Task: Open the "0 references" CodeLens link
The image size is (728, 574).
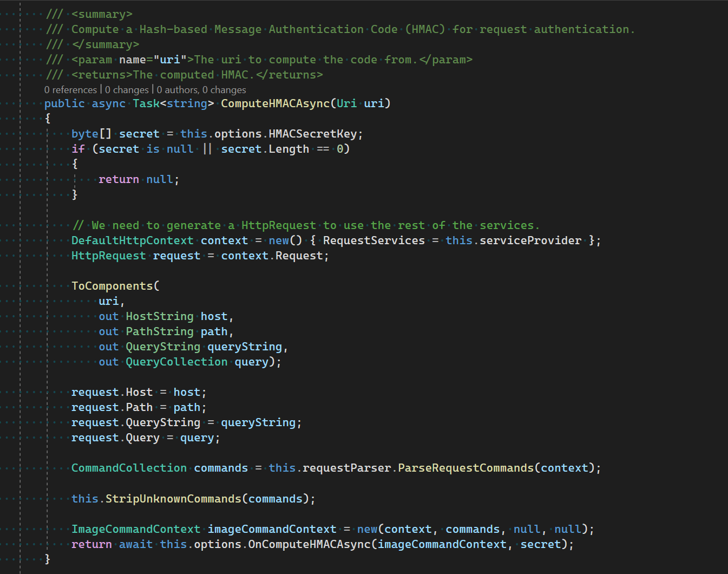Action: point(70,89)
